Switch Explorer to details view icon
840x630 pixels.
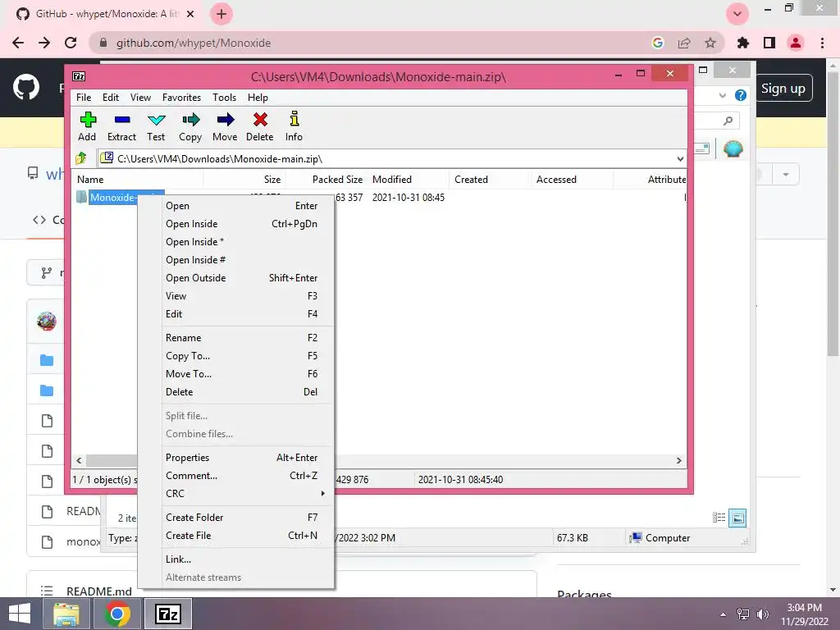pos(719,518)
